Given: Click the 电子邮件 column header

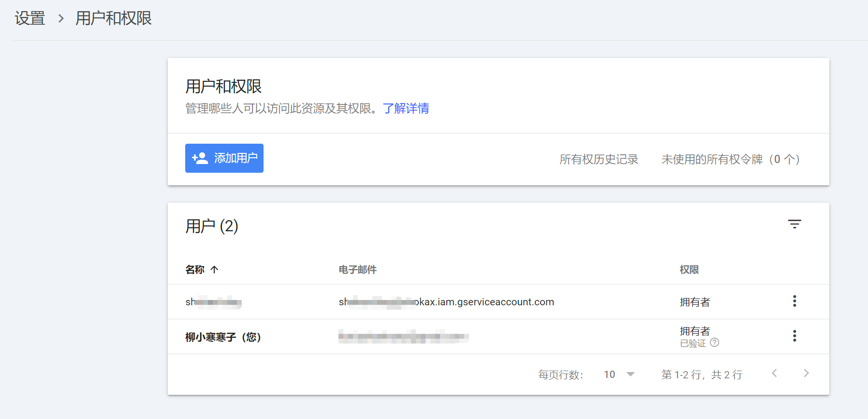Looking at the screenshot, I should tap(357, 269).
